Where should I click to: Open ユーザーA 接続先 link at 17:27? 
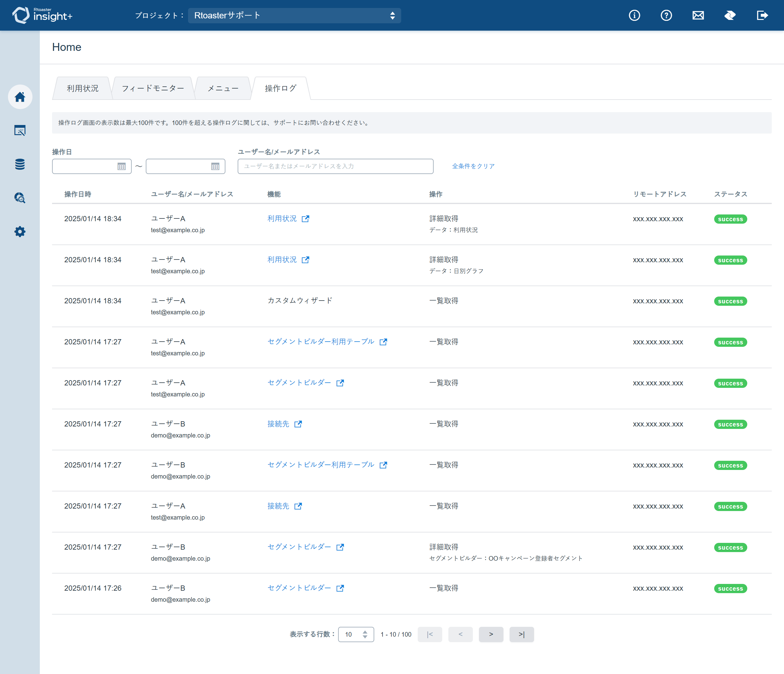tap(278, 506)
